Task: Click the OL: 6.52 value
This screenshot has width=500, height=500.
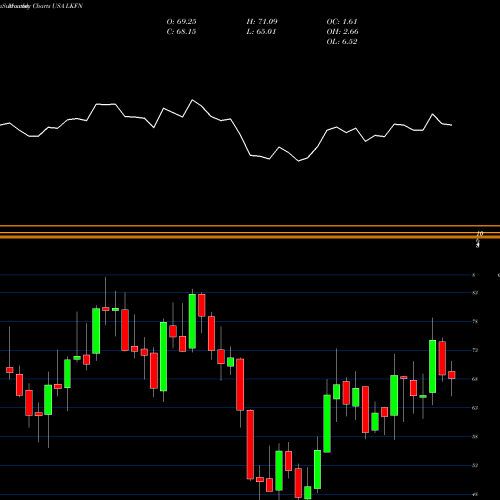Action: [x=342, y=42]
